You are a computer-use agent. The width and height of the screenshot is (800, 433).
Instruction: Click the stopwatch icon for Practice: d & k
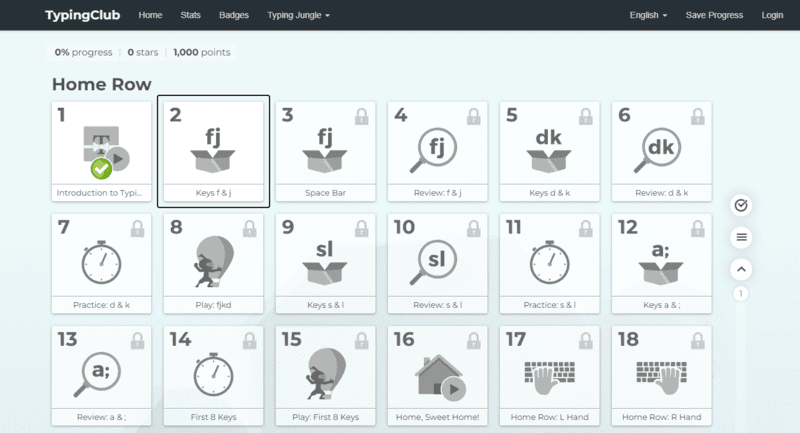click(100, 263)
